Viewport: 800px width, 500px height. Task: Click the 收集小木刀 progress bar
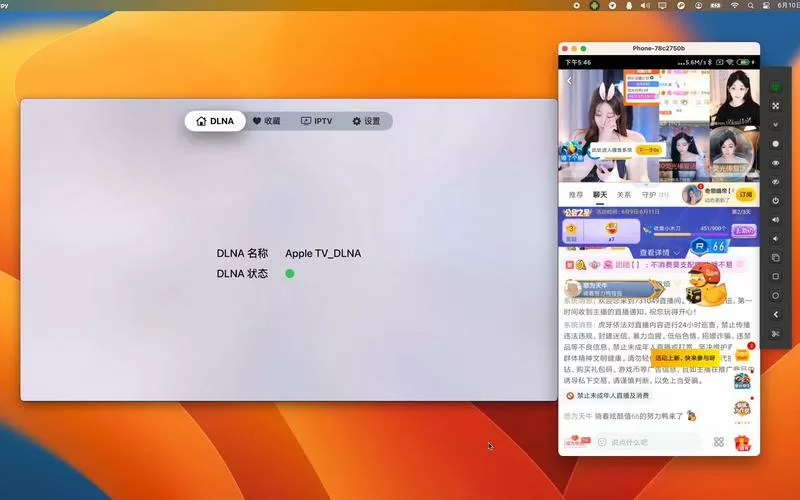pos(689,234)
